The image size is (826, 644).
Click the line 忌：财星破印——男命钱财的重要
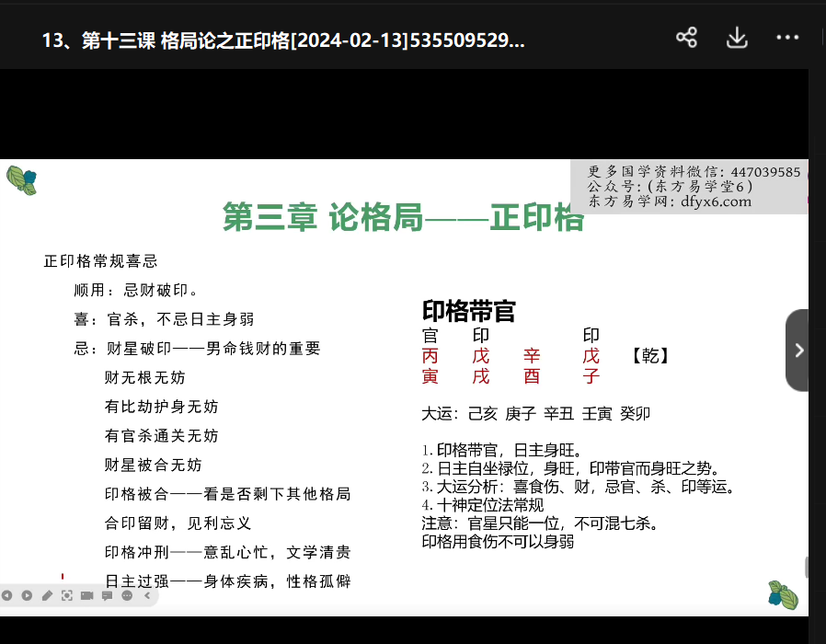[197, 349]
